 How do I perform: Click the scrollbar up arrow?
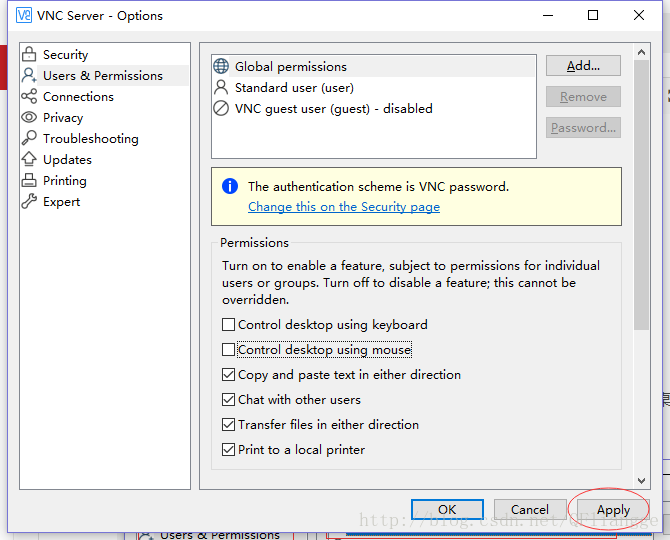coord(641,52)
